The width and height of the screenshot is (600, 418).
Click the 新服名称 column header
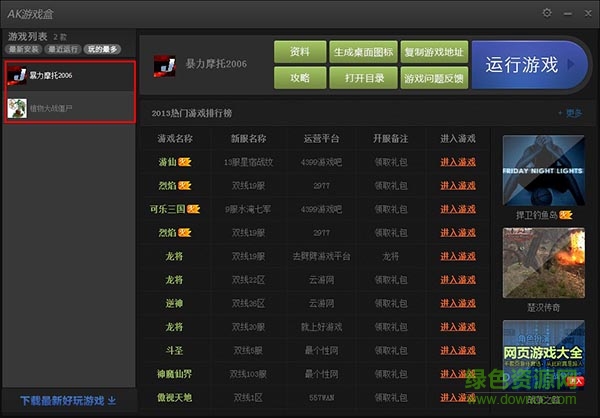(x=248, y=138)
